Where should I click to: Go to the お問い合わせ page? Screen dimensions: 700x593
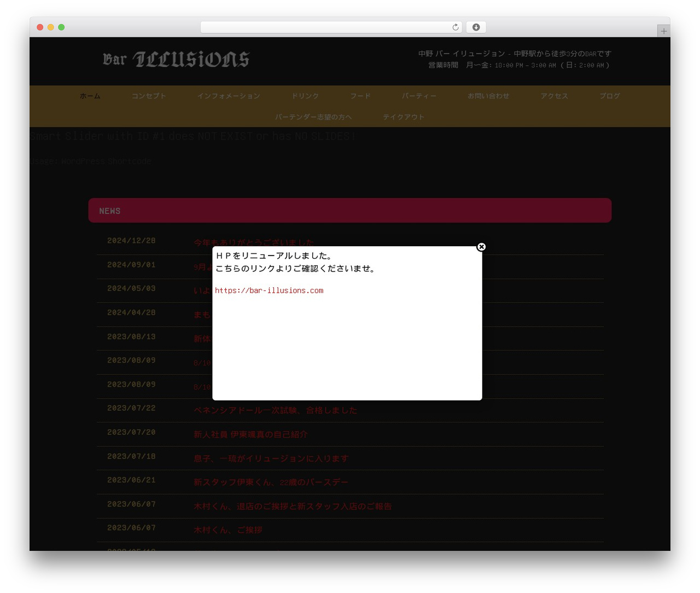(488, 96)
